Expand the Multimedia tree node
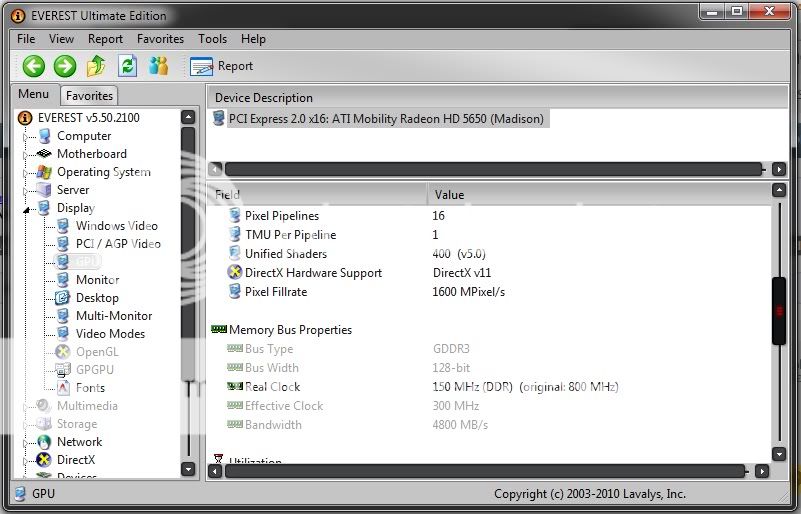This screenshot has width=801, height=514. (x=25, y=407)
